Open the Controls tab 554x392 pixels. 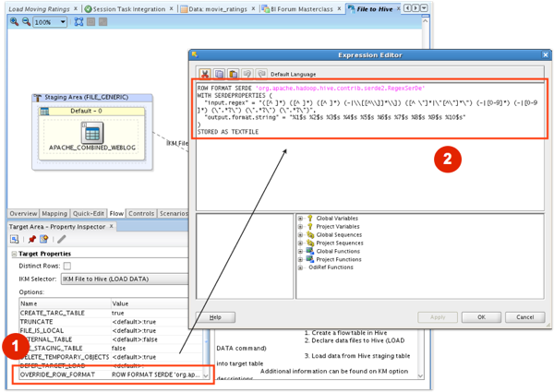click(141, 213)
